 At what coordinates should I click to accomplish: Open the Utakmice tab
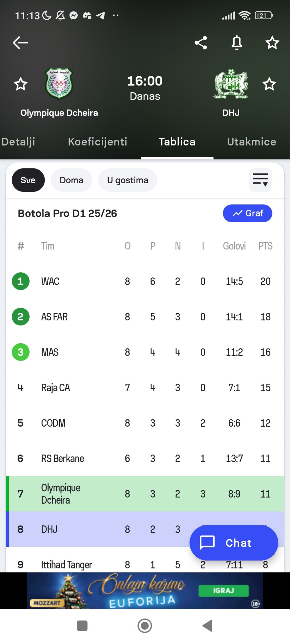pyautogui.click(x=252, y=142)
